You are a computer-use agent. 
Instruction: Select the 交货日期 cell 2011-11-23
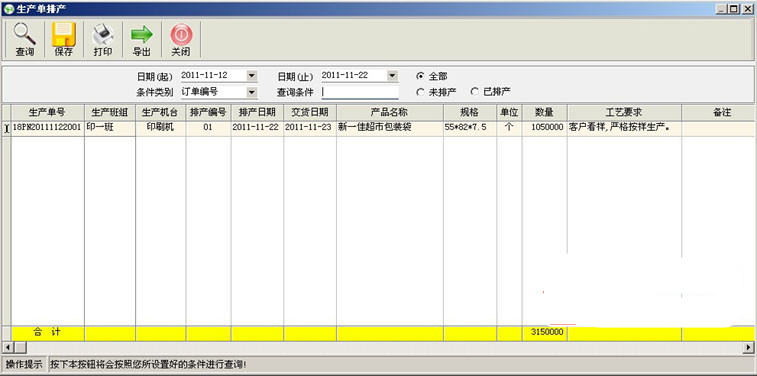(x=310, y=128)
